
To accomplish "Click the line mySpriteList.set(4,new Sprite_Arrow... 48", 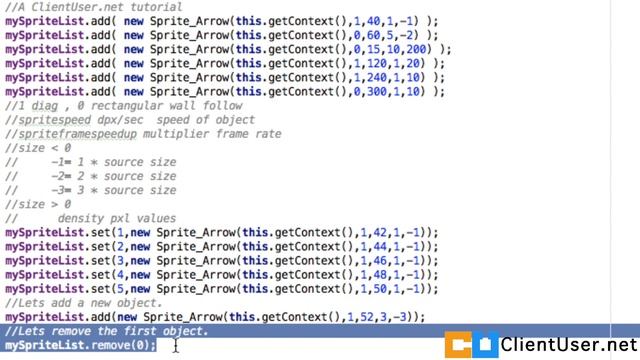I will coord(222,275).
